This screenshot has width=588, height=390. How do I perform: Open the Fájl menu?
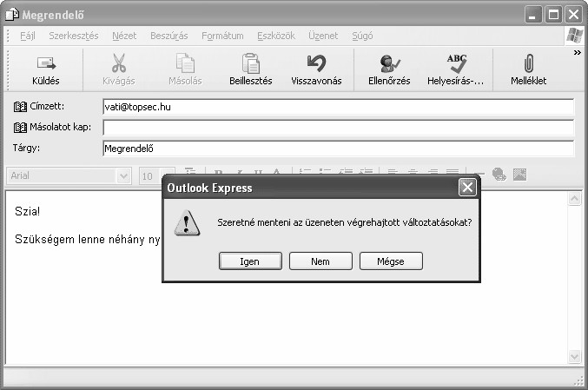click(28, 36)
